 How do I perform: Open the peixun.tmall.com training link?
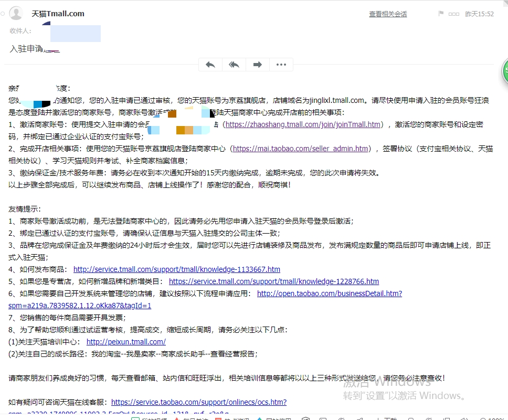tap(126, 342)
